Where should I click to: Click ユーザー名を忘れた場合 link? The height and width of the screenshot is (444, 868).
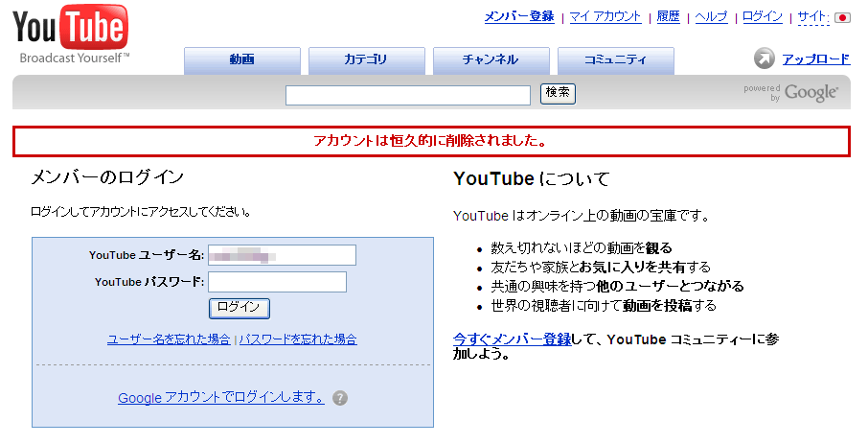coord(169,339)
